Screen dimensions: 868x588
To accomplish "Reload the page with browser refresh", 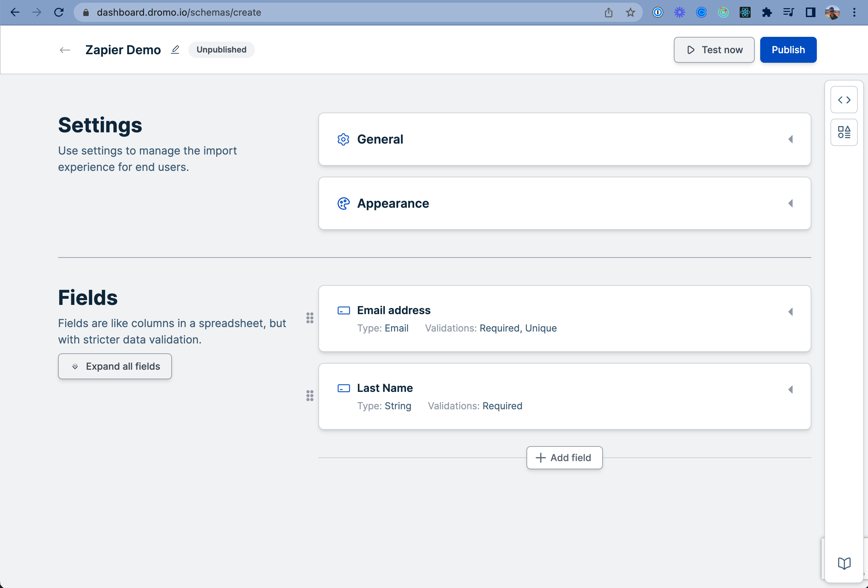I will click(59, 12).
